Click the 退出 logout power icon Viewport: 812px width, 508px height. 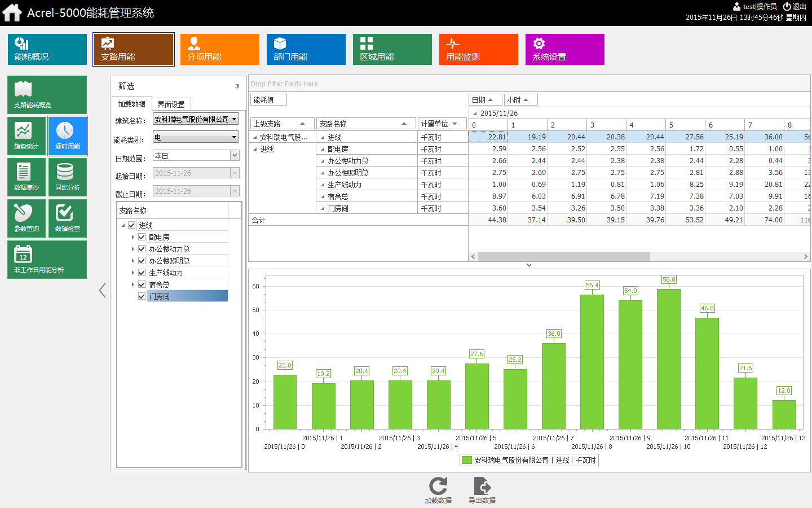(787, 6)
